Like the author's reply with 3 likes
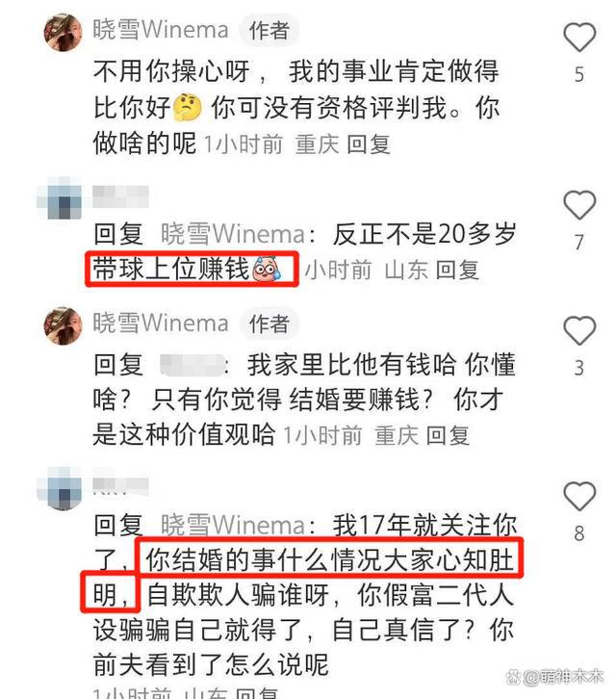 pos(579,330)
